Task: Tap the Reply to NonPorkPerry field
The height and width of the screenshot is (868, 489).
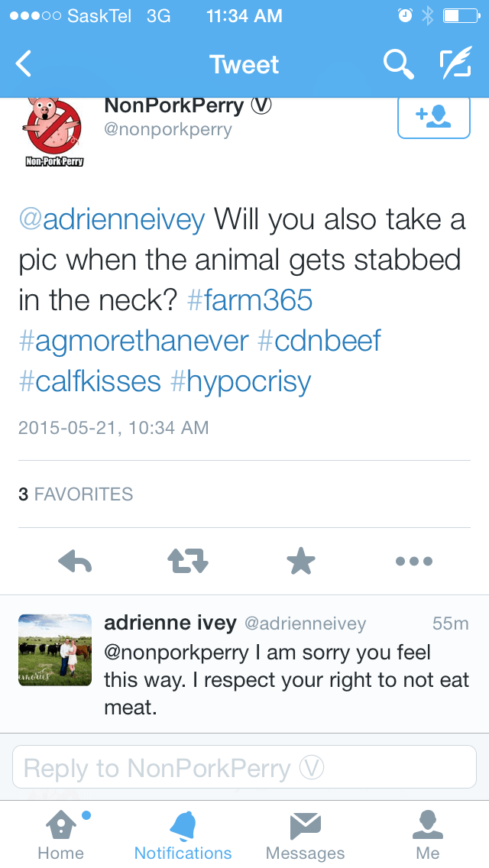Action: (x=244, y=767)
